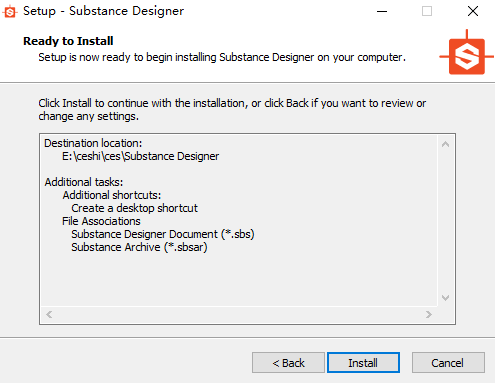Click the disabled maximize window button
This screenshot has width=495, height=383.
click(x=427, y=11)
